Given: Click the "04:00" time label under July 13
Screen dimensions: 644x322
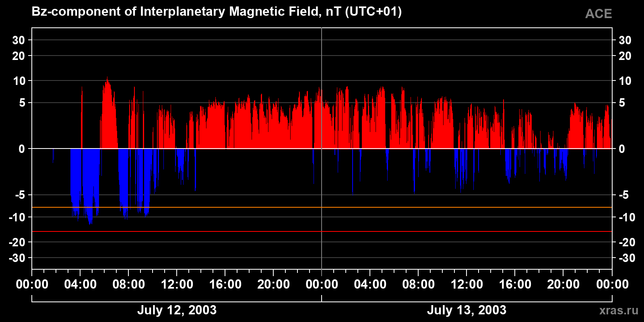Looking at the screenshot, I should point(370,285).
